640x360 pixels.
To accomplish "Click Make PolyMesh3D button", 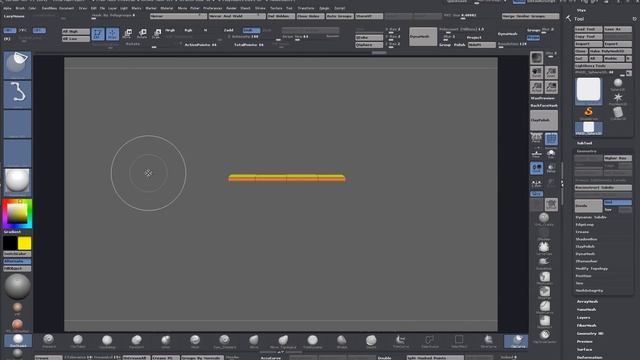I will (x=610, y=51).
